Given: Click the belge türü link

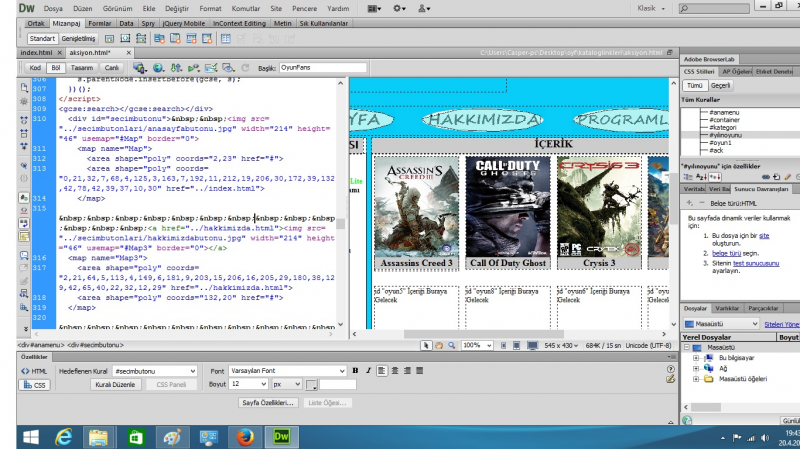Looking at the screenshot, I should coord(726,253).
